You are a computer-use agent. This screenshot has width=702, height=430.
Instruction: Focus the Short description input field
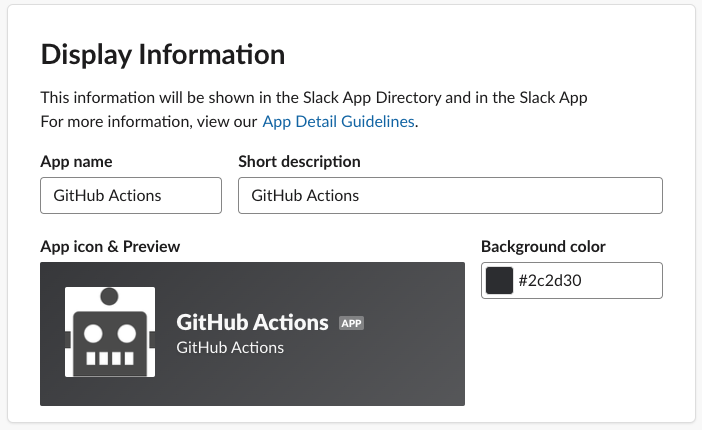450,196
